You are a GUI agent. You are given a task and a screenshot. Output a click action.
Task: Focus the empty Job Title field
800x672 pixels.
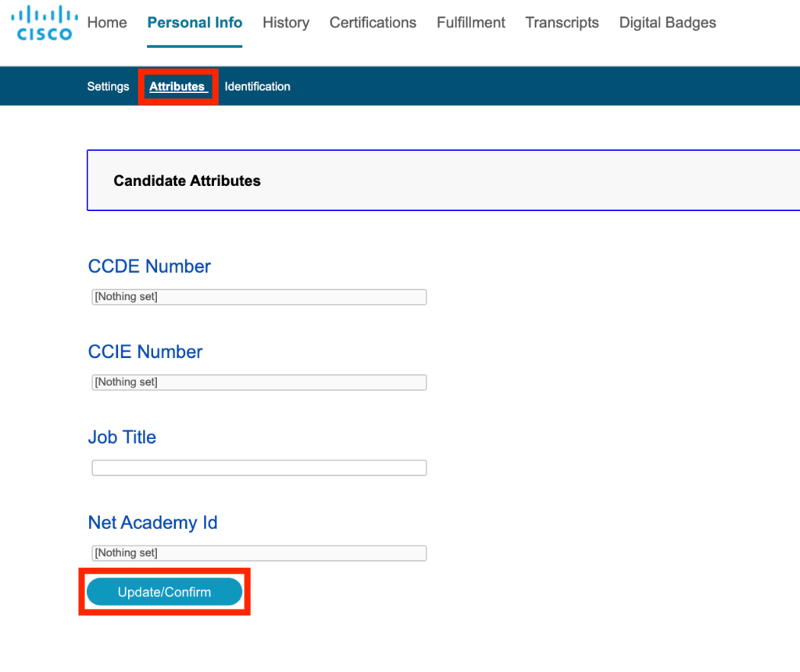coord(259,468)
